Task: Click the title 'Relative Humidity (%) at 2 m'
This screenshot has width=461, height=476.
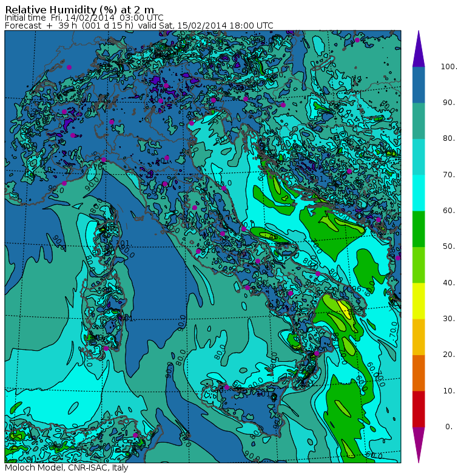Action: click(79, 10)
